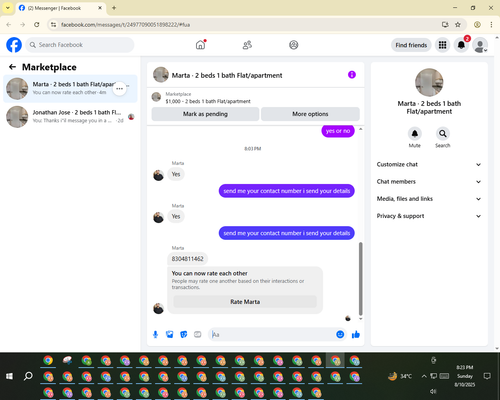Expand Chat members section
Screen dimensions: 500x400
pyautogui.click(x=429, y=182)
